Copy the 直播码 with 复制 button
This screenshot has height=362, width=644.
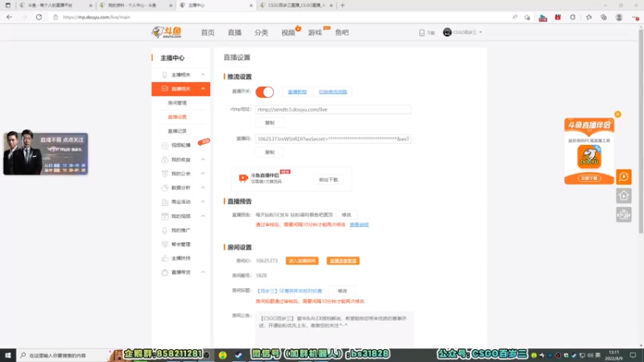point(270,152)
